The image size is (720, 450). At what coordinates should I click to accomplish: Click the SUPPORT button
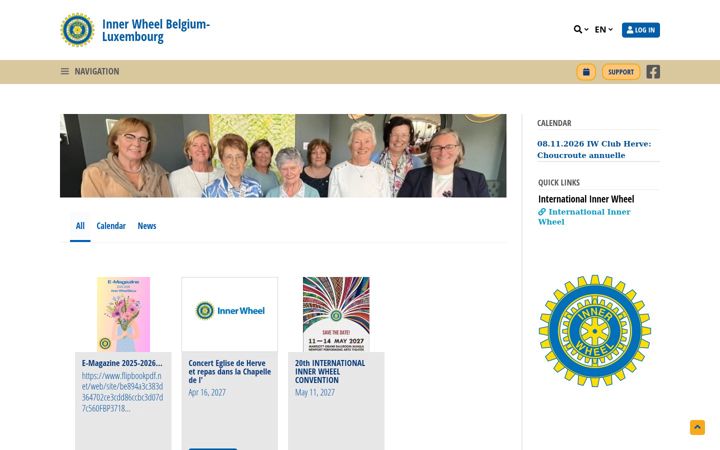tap(621, 72)
